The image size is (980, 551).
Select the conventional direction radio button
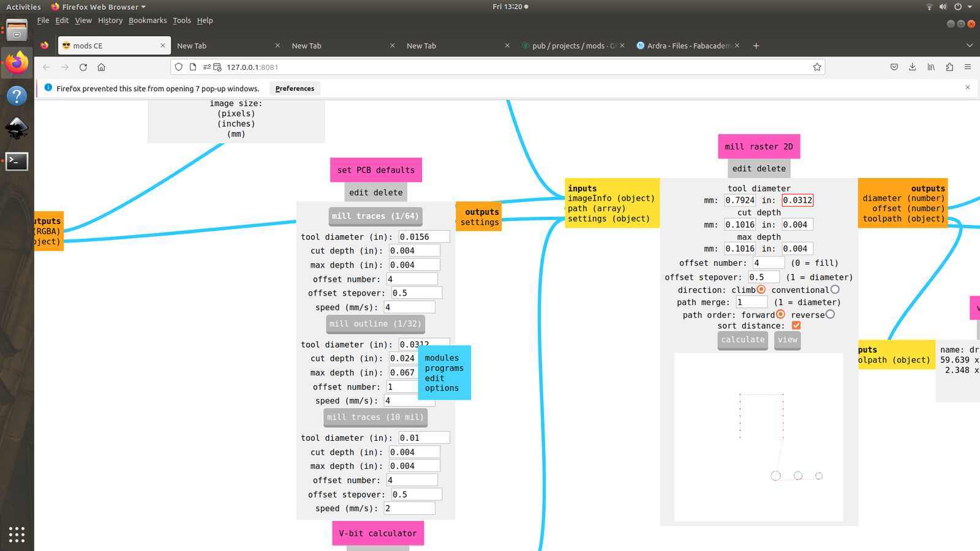pos(835,290)
